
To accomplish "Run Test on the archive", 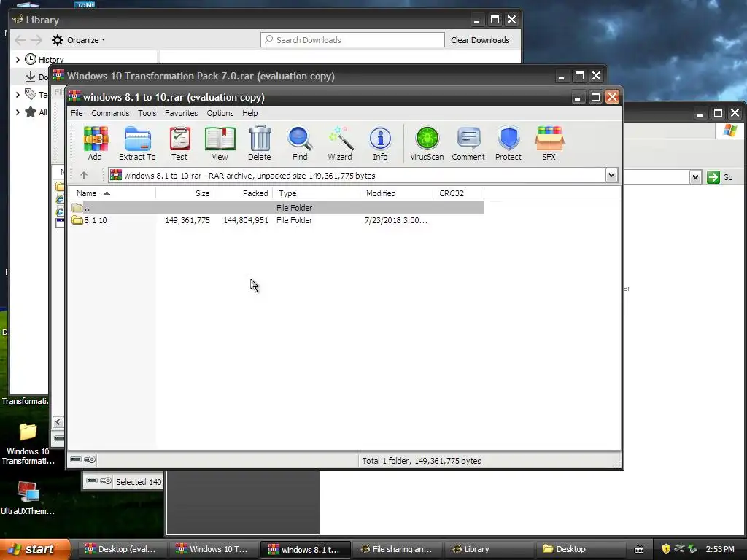I will coord(179,143).
